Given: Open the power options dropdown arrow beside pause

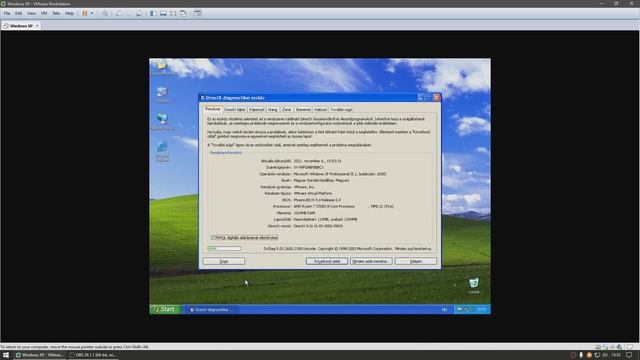Looking at the screenshot, I should [x=91, y=13].
